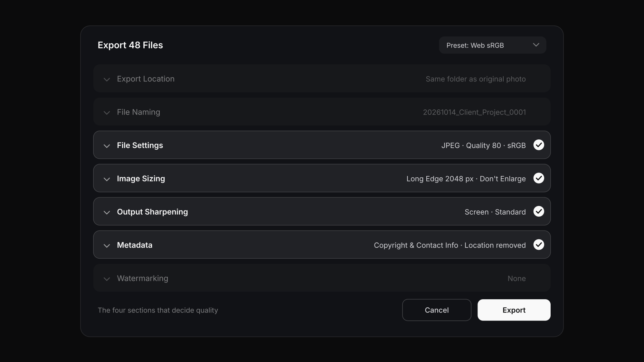Click the Watermarking 'None' value
Viewport: 644px width, 362px height.
tap(516, 278)
